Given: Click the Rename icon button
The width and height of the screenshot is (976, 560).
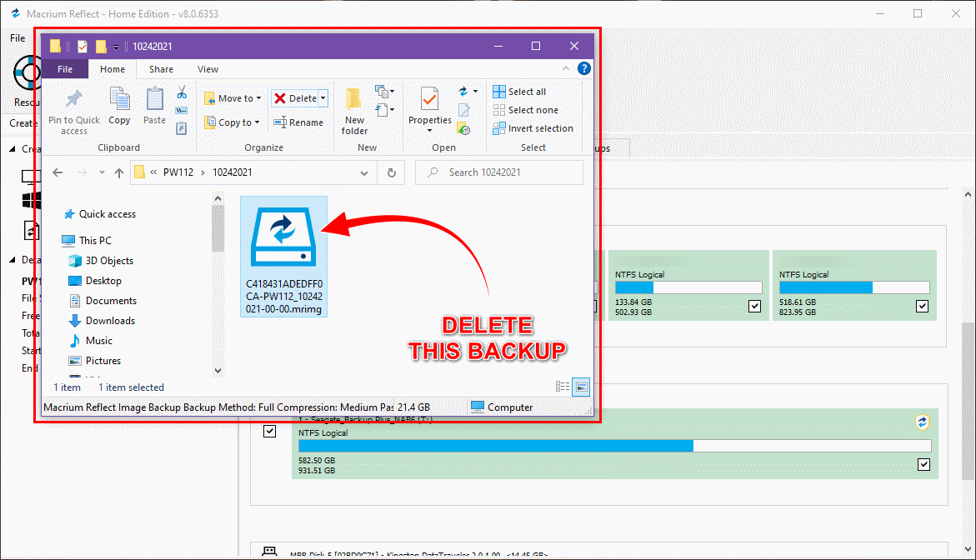Looking at the screenshot, I should click(280, 122).
